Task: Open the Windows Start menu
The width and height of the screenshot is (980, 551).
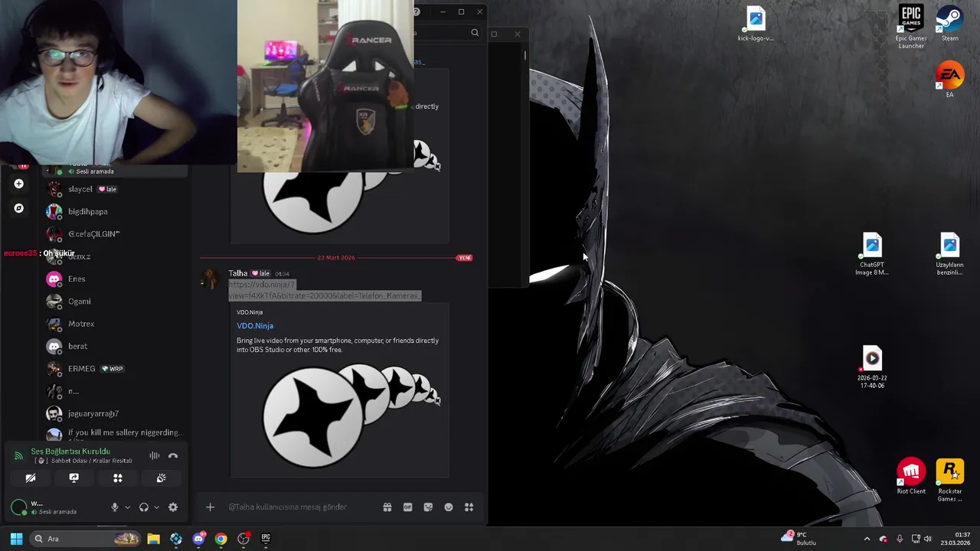Action: (16, 539)
